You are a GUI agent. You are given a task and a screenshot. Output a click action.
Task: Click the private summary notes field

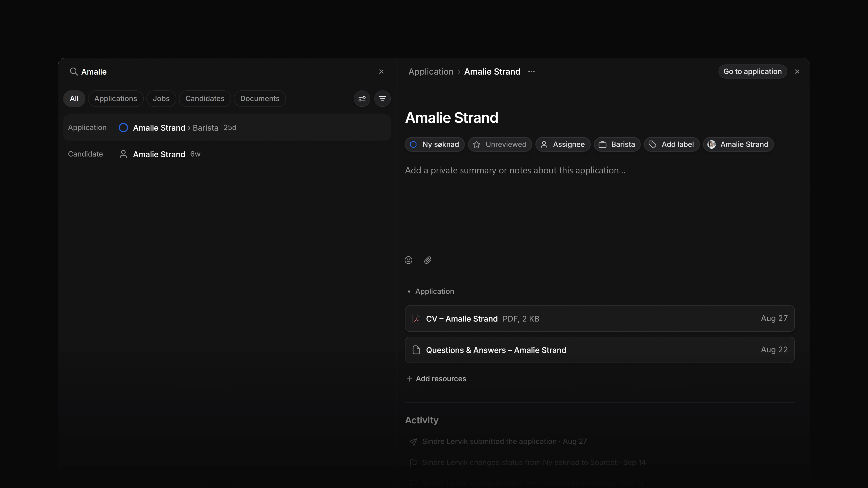click(599, 170)
